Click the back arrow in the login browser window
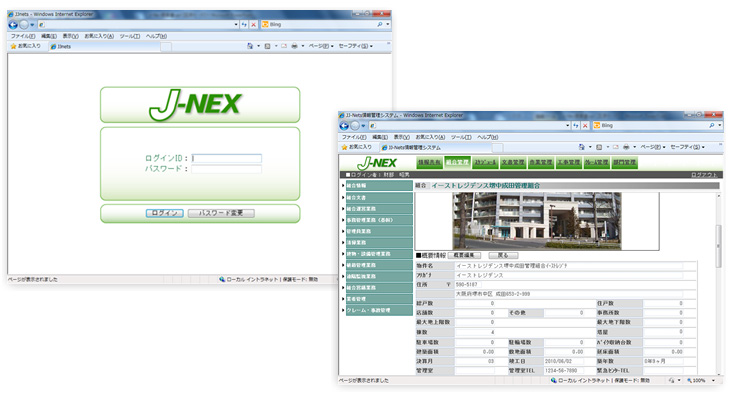Viewport: 733px width, 397px height. point(13,25)
